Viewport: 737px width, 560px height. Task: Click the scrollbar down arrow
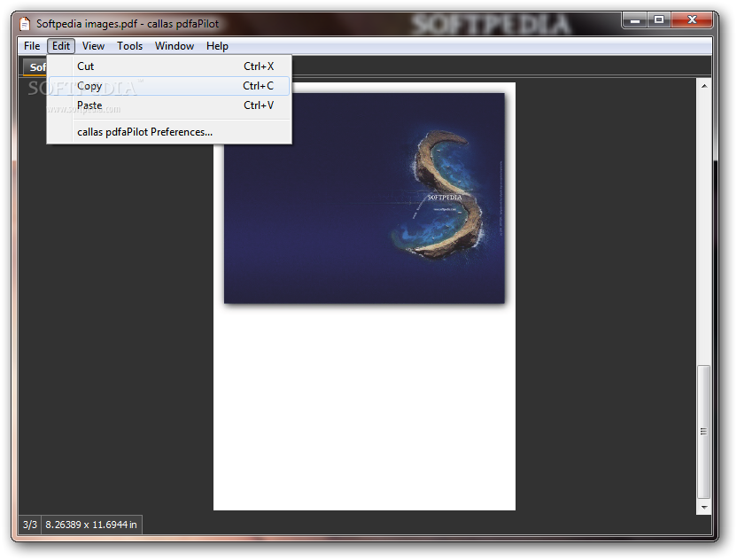(703, 508)
